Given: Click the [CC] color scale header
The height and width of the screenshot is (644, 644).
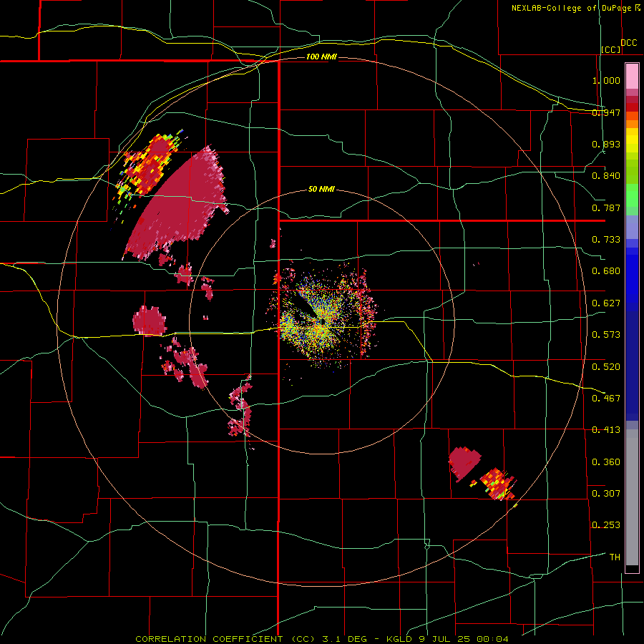Looking at the screenshot, I should pyautogui.click(x=611, y=49).
